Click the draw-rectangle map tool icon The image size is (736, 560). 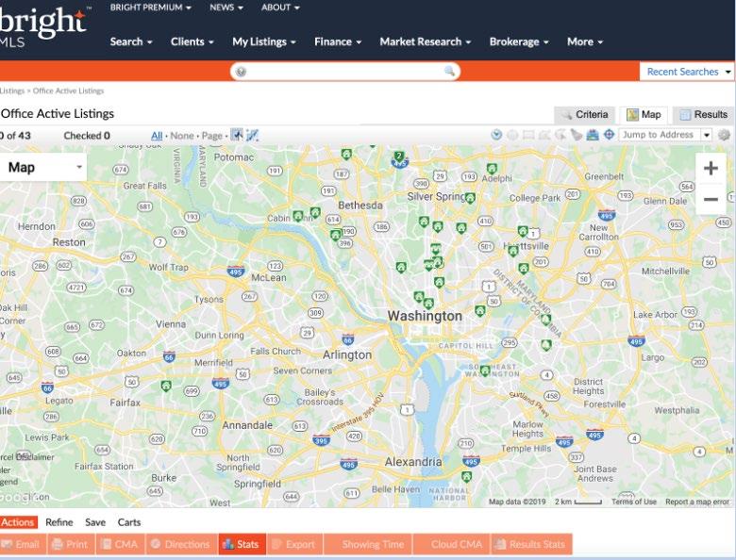(528, 135)
